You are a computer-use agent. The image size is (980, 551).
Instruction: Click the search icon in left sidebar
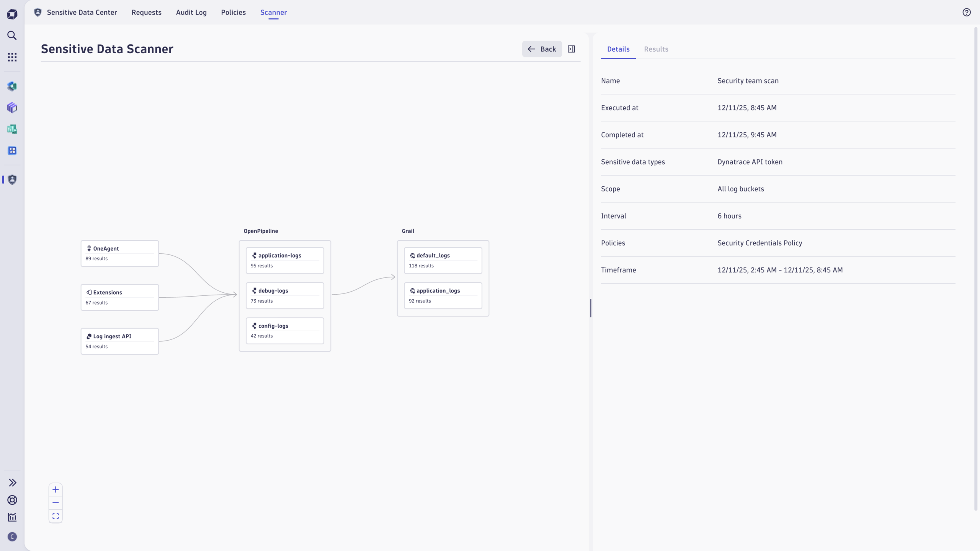12,36
